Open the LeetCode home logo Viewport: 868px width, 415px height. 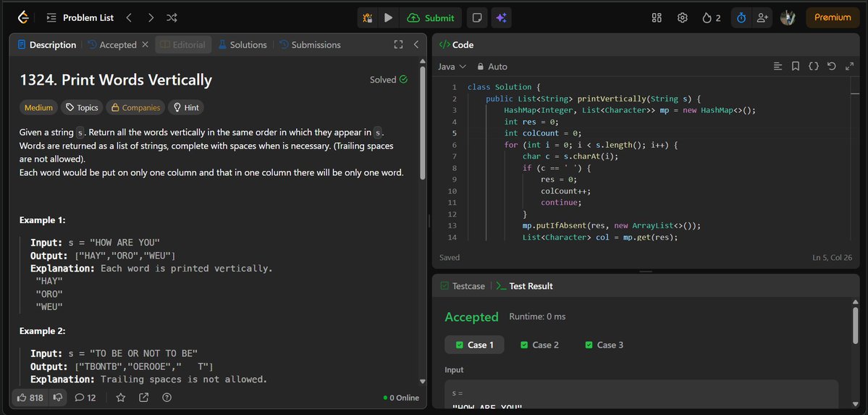click(x=22, y=17)
